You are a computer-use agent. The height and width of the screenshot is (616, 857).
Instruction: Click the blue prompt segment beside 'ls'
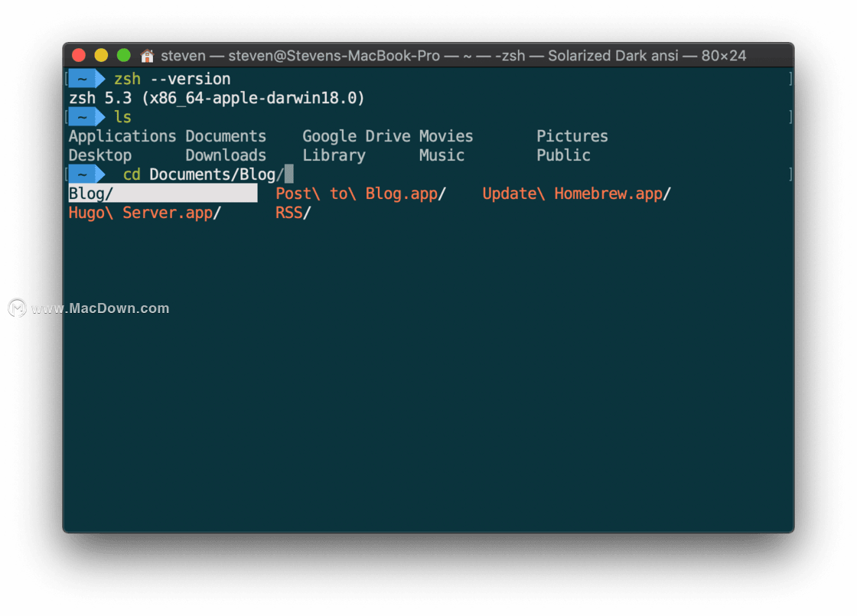(87, 117)
